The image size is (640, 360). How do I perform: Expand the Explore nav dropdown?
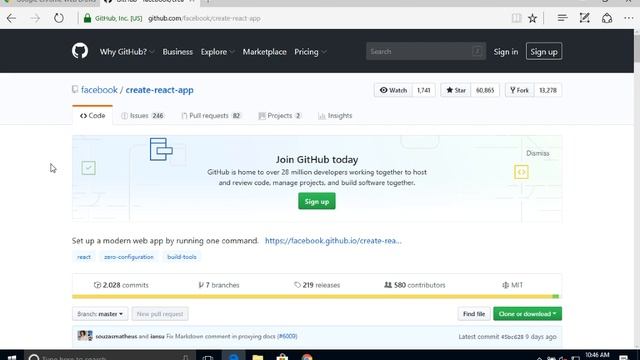pyautogui.click(x=217, y=52)
